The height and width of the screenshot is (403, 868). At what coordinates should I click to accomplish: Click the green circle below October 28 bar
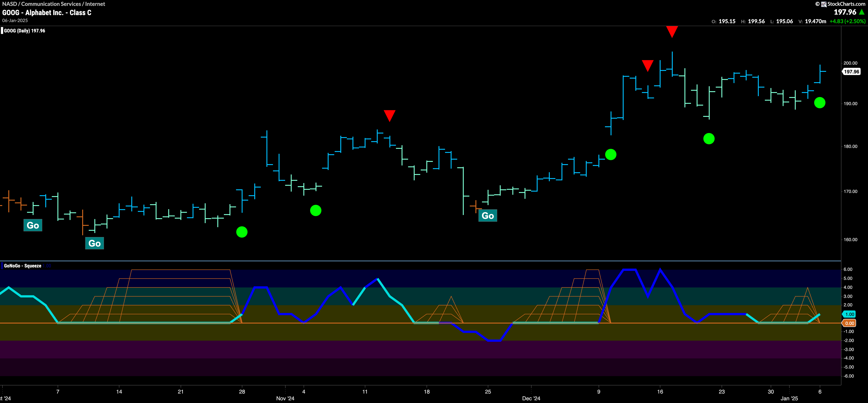242,232
